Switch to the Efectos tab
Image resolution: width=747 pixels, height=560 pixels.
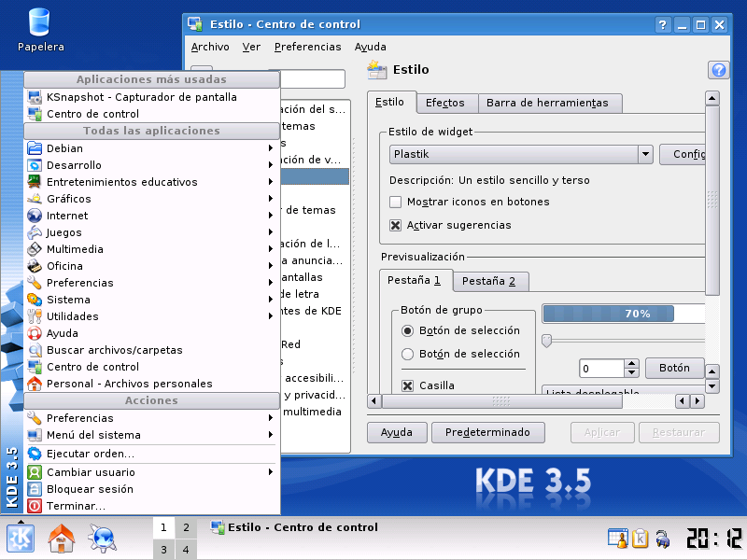(x=444, y=103)
